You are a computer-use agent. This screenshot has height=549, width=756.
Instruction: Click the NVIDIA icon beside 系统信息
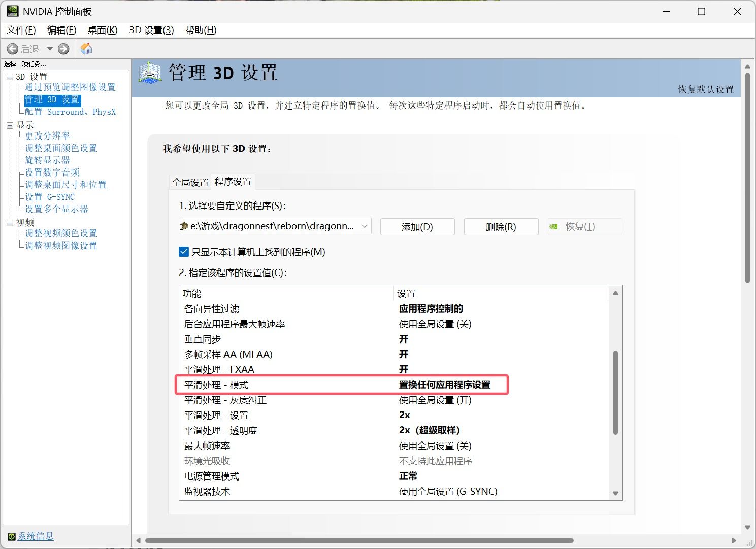click(x=11, y=537)
